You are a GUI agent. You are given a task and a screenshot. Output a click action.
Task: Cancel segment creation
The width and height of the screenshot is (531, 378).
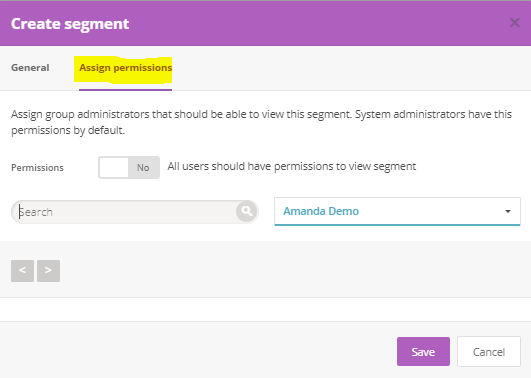tap(489, 352)
